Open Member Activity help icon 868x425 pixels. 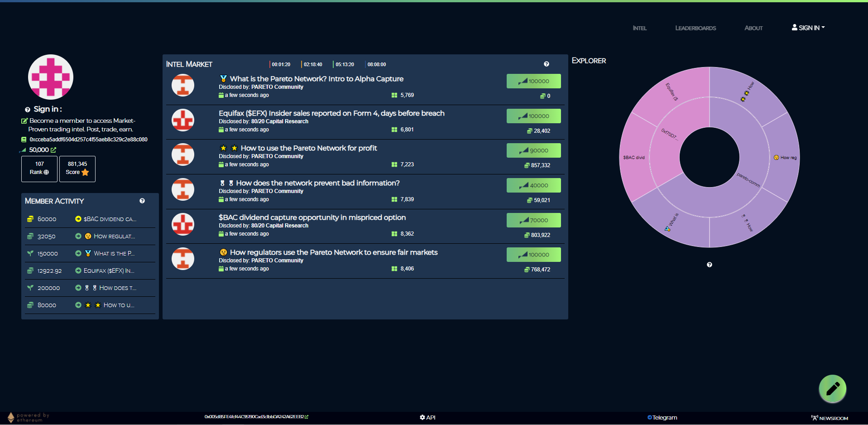click(142, 201)
